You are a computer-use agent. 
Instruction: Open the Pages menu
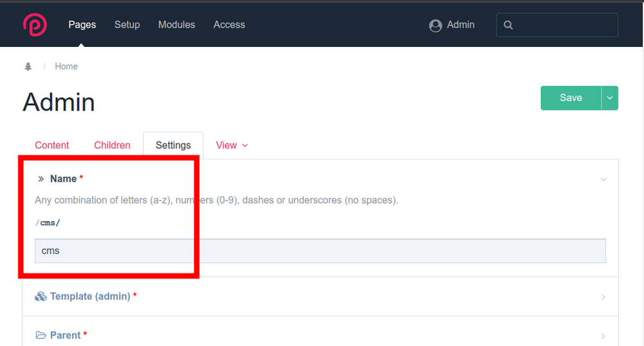click(x=82, y=24)
